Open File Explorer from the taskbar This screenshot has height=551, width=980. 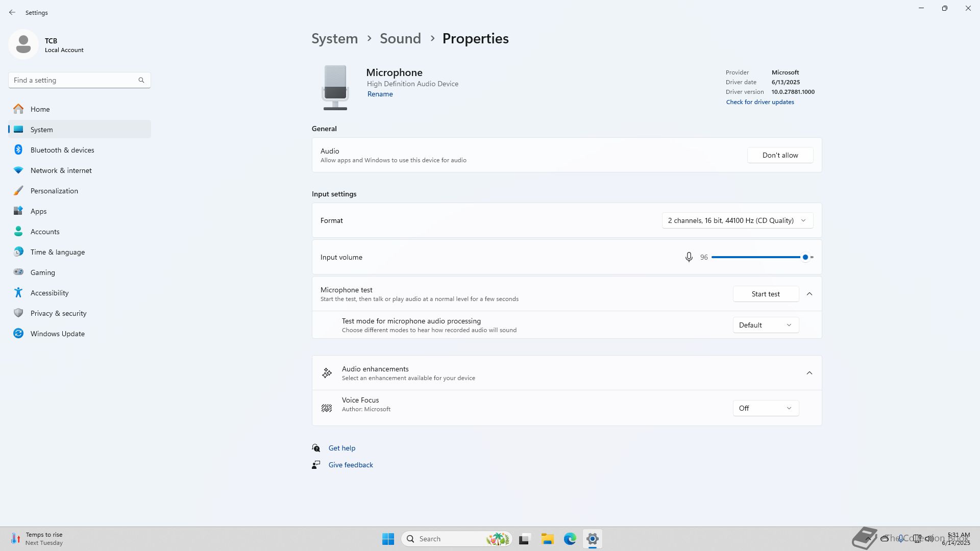547,539
